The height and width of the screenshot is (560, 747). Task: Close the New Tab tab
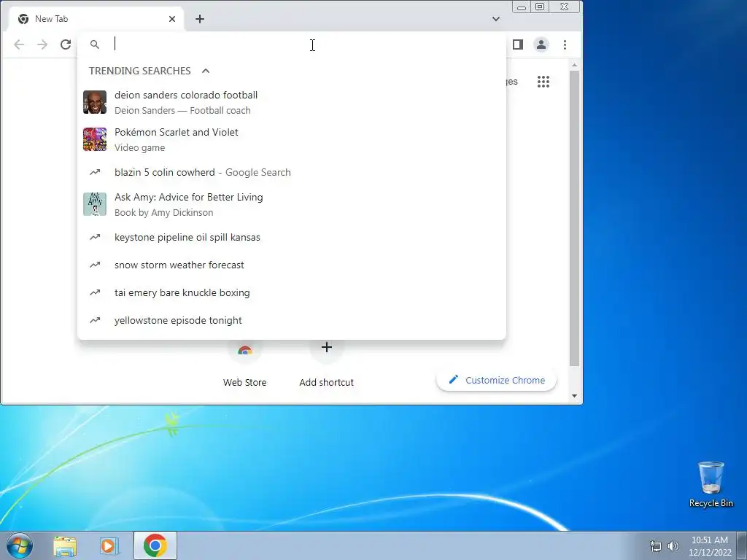pyautogui.click(x=172, y=19)
